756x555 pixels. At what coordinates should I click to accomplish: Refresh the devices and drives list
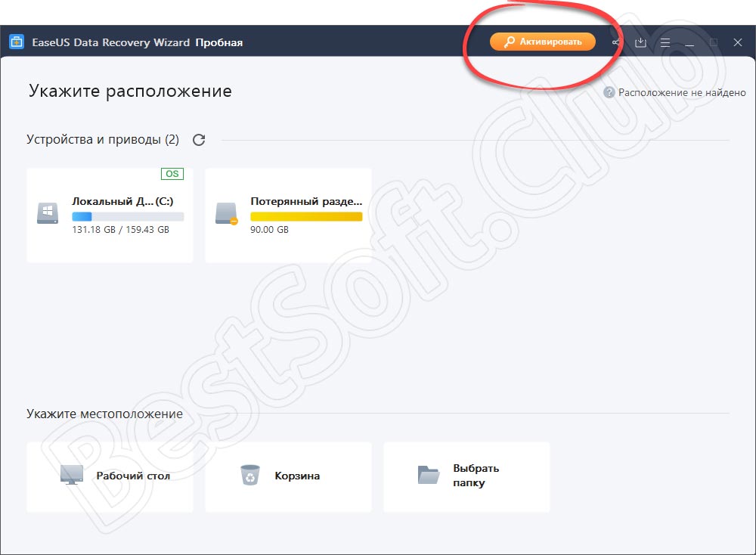pos(199,140)
